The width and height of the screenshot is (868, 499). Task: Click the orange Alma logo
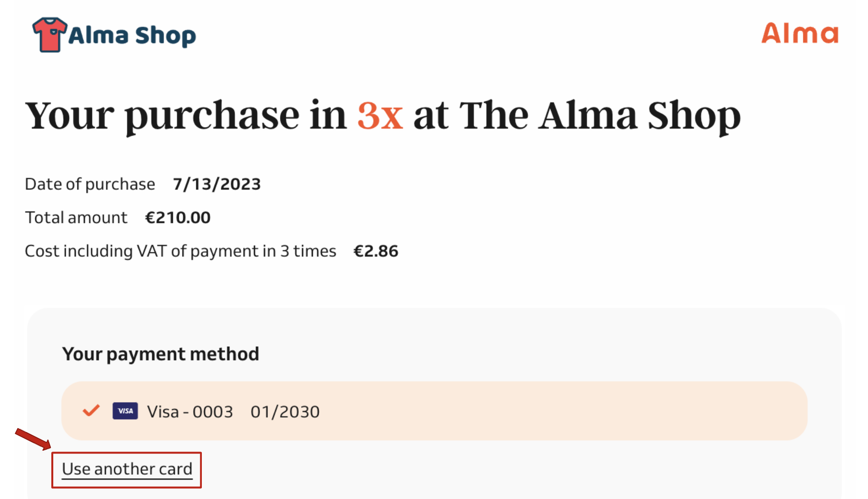(x=800, y=34)
